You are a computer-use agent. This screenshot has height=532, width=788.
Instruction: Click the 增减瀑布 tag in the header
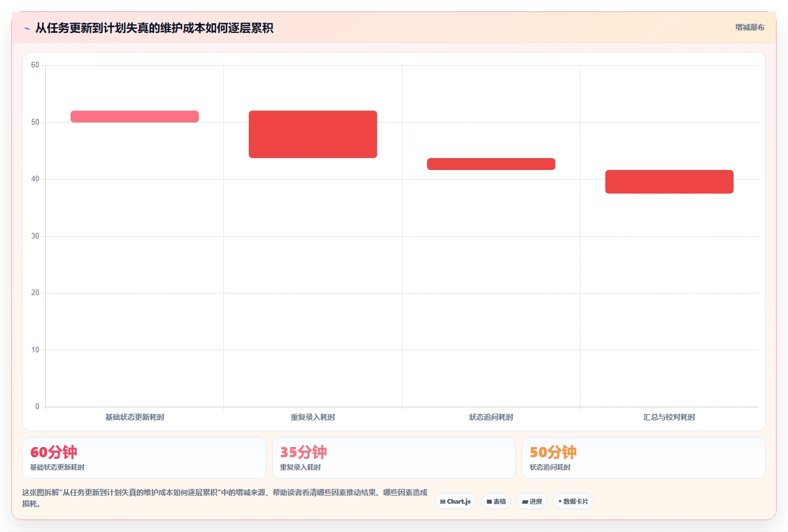click(749, 27)
